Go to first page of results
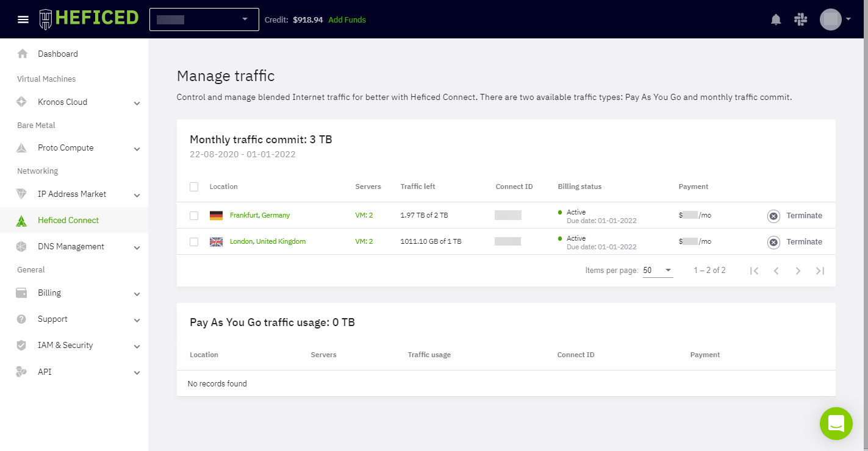 tap(755, 271)
